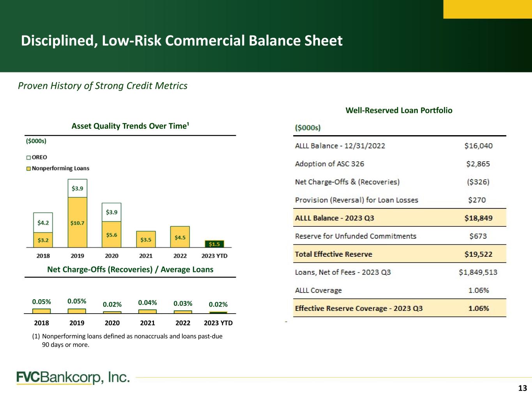532x411 pixels.
Task: Select the Adoption of ASC 326 label
Action: pos(329,164)
